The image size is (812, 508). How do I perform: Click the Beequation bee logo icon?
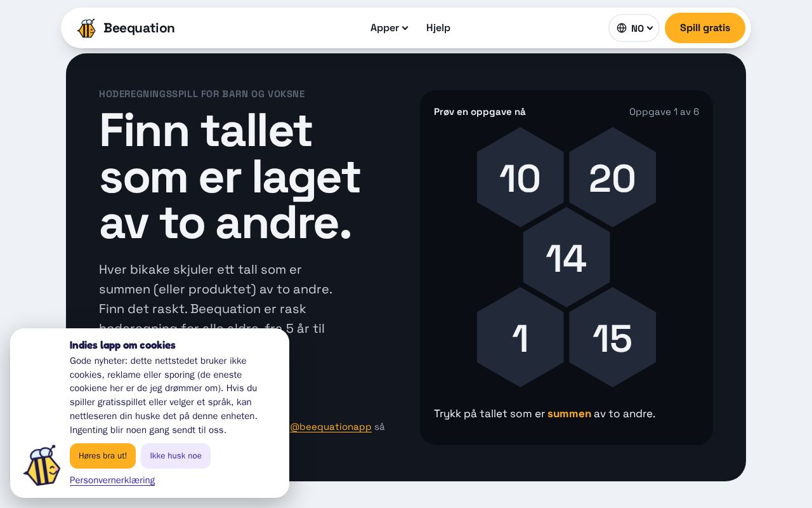[x=86, y=28]
